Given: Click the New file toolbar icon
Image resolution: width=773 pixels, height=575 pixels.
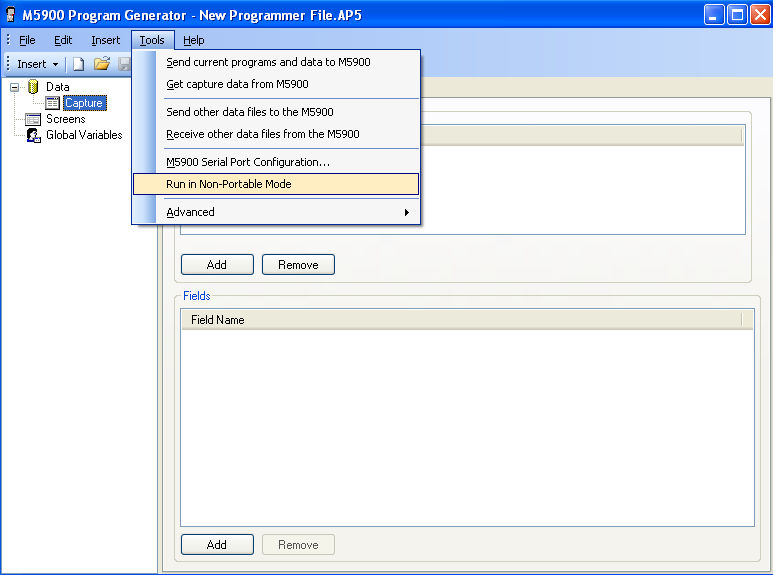Looking at the screenshot, I should click(78, 64).
